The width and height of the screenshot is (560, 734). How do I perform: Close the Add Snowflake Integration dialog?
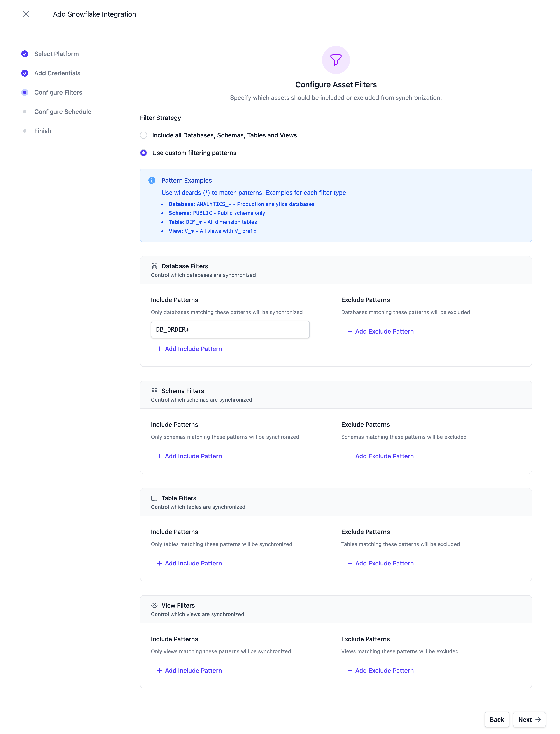pos(26,14)
